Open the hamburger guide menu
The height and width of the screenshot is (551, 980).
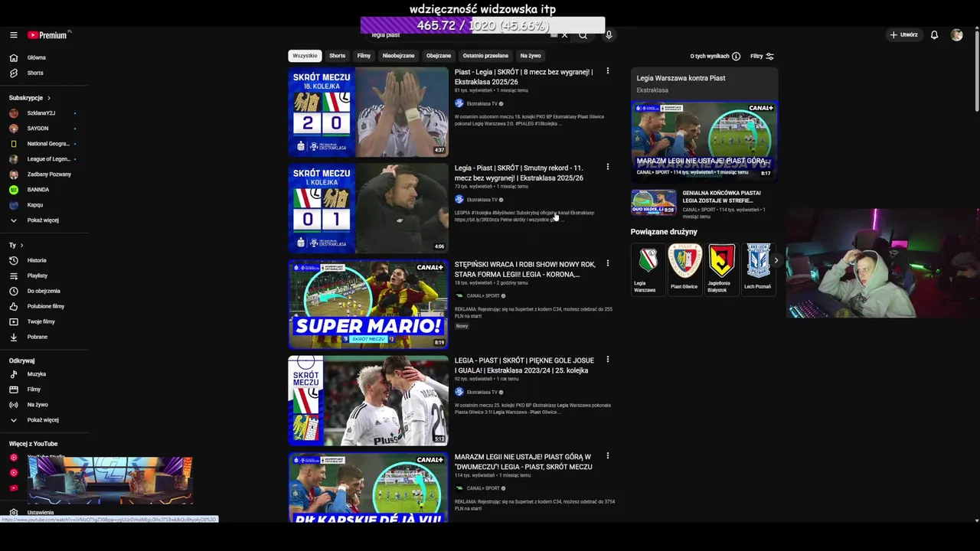[14, 35]
